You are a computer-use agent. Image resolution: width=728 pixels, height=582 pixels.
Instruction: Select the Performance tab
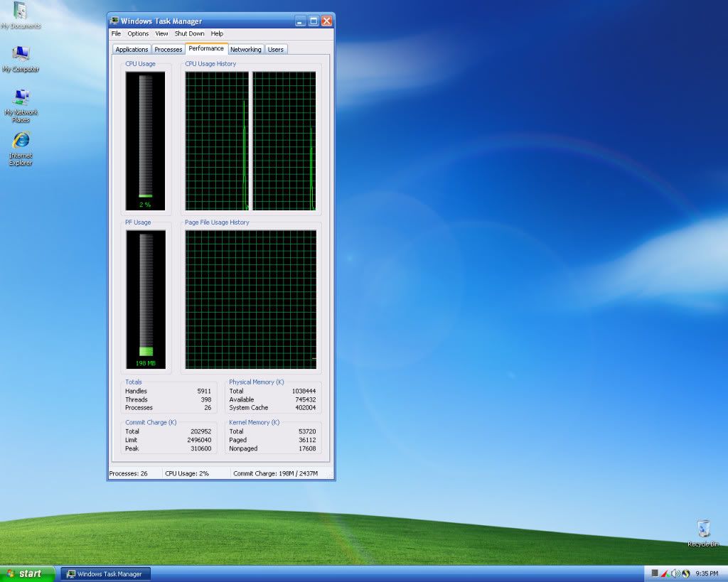coord(206,48)
